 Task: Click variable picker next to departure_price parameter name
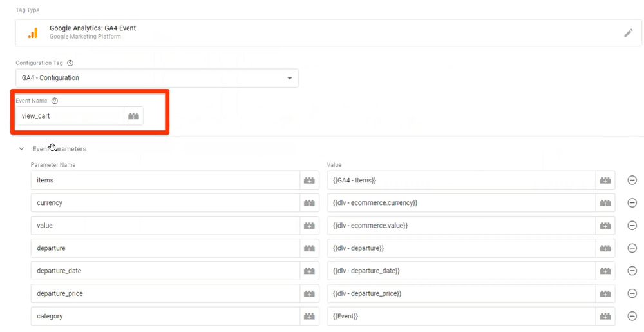[309, 293]
